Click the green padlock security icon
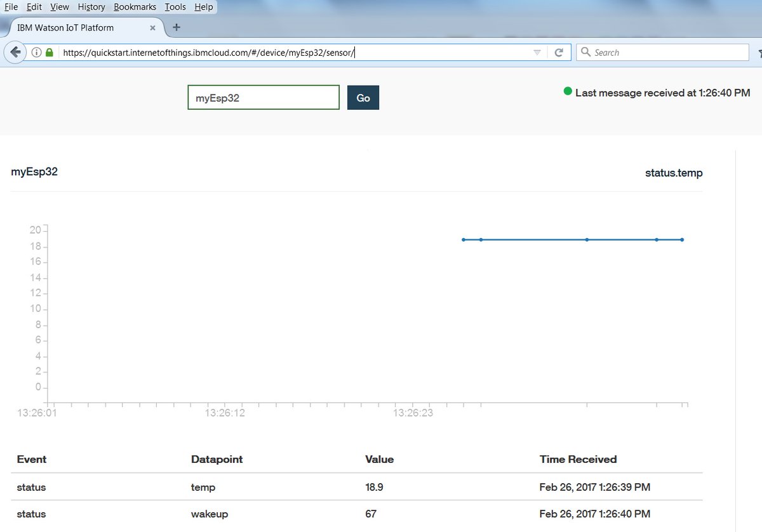Viewport: 762px width, 532px height. (50, 53)
